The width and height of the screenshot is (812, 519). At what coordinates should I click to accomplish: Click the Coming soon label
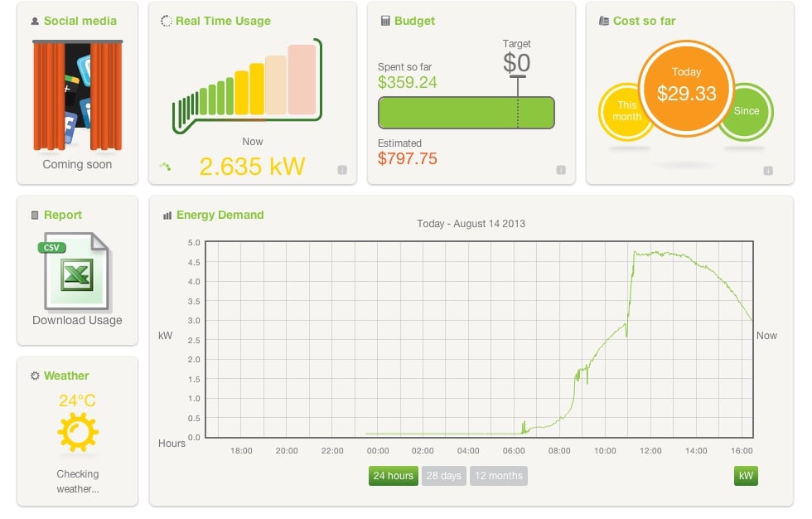coord(77,164)
